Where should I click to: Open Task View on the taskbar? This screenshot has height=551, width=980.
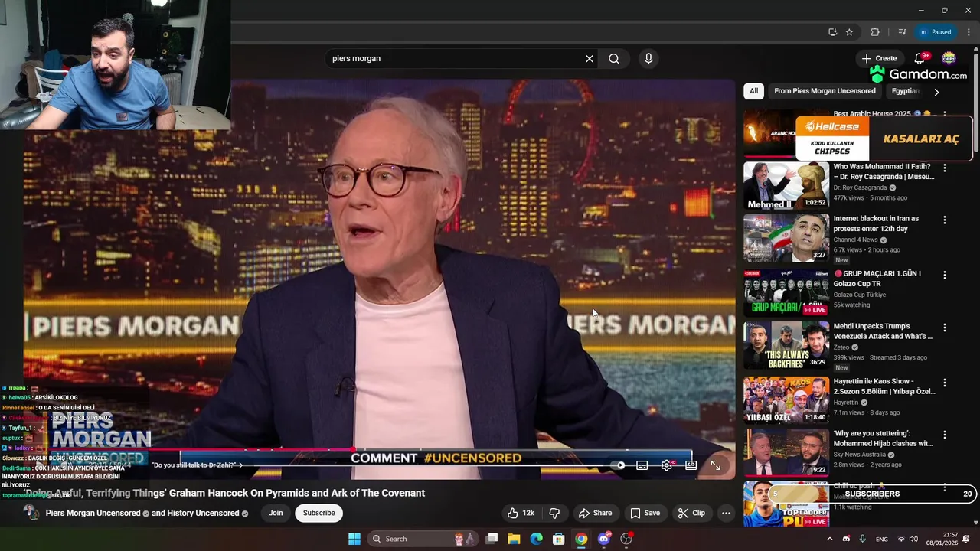[x=492, y=539]
